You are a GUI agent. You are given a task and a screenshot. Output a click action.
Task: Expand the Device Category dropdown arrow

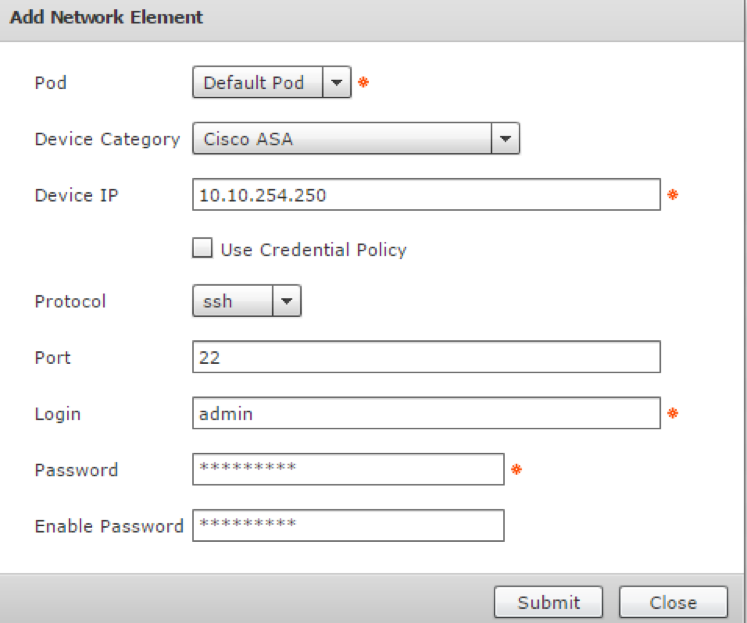[505, 139]
